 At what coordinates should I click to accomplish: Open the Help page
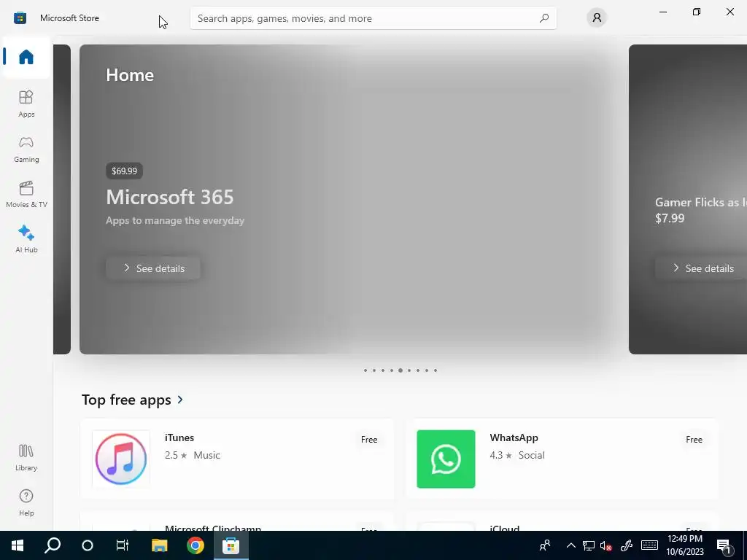point(26,503)
